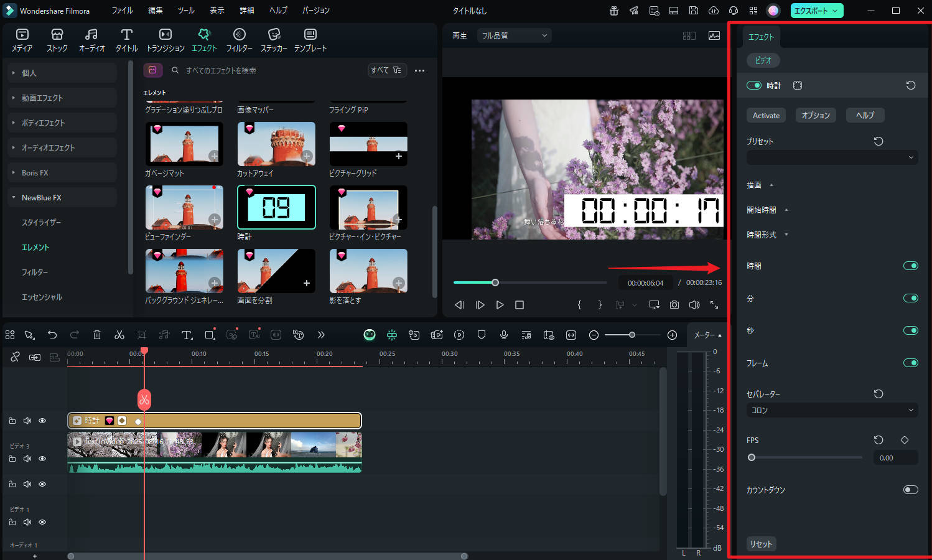The width and height of the screenshot is (932, 560).
Task: Click the trash delete icon in timeline toolbar
Action: click(97, 335)
